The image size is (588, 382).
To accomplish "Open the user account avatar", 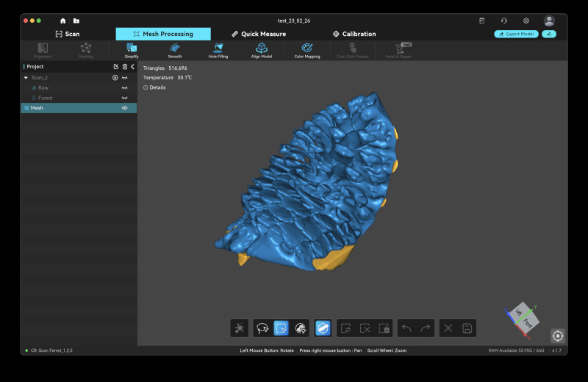I will (x=549, y=21).
